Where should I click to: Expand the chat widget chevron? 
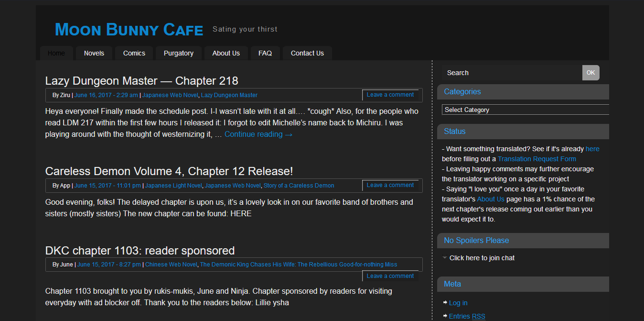pos(445,257)
